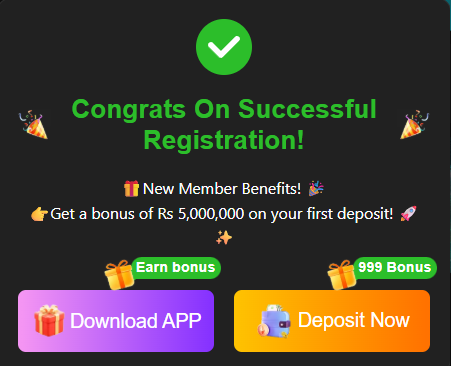Click the Download APP label text
The image size is (451, 366).
136,321
